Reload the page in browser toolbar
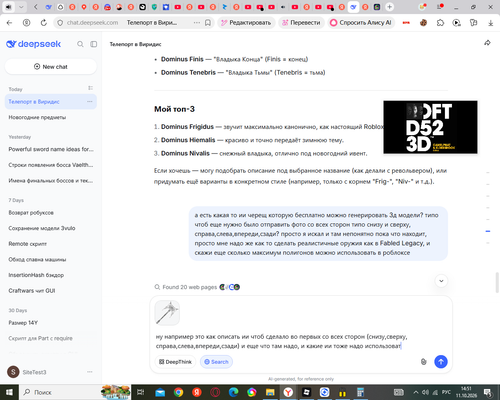Viewport: 500px width, 400px height. 44,23
